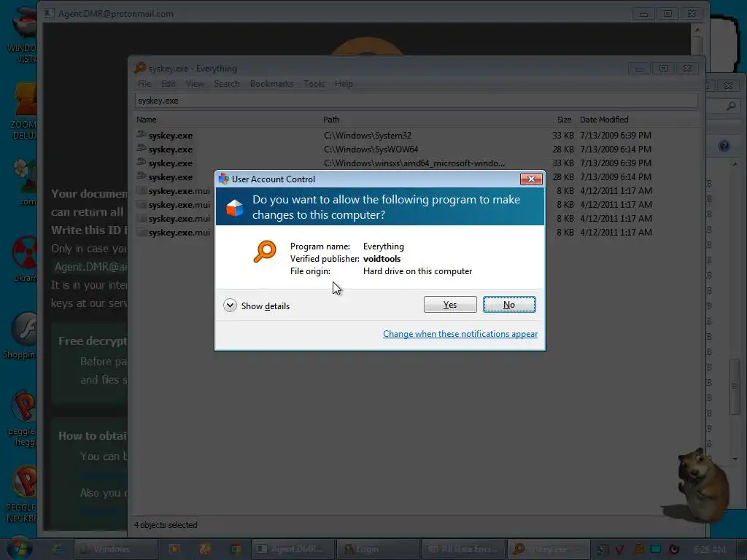The height and width of the screenshot is (560, 747).
Task: Open File menu in Everything window
Action: [144, 84]
